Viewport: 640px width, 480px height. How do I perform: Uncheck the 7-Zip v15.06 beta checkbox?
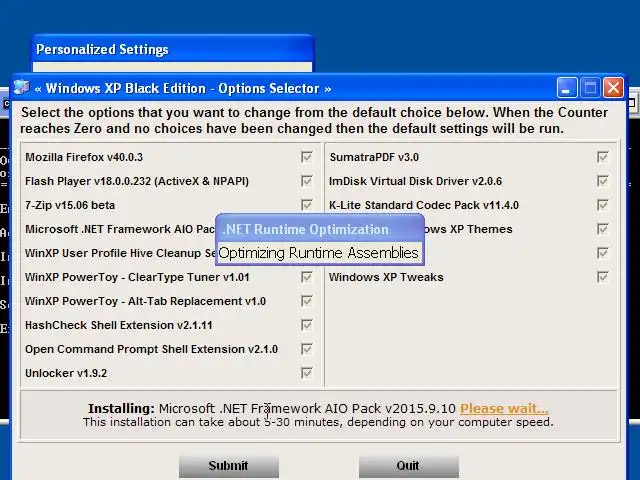(x=307, y=205)
